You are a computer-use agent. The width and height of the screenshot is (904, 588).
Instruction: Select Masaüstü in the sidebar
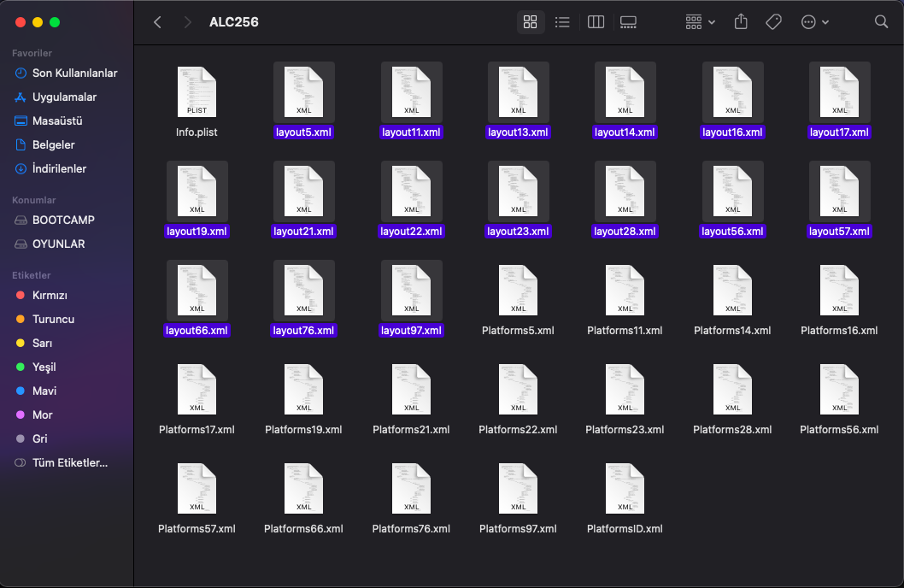[x=57, y=121]
